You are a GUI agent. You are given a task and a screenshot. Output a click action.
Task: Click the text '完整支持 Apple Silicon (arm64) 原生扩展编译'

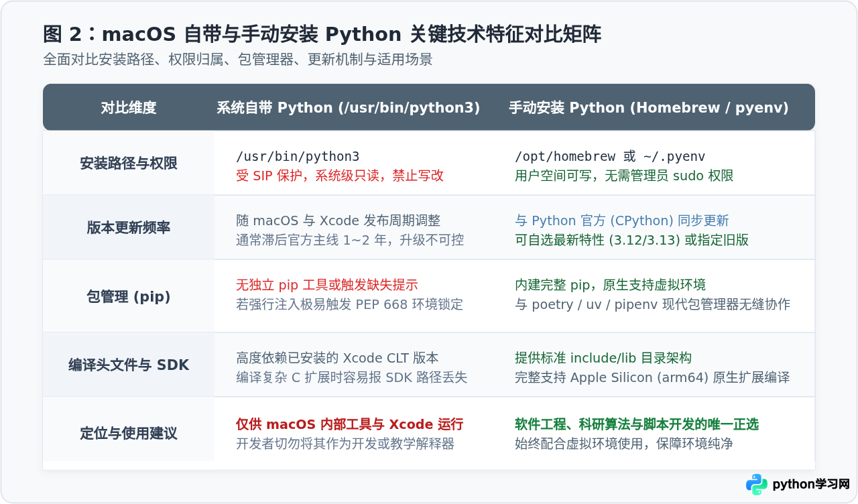652,377
